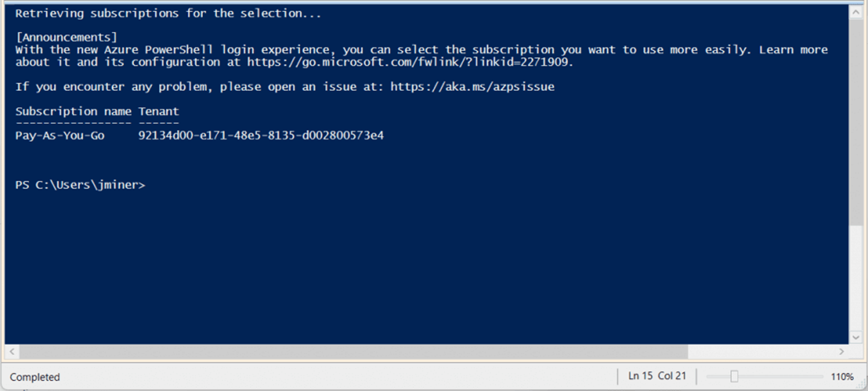The image size is (868, 391).
Task: Click the horizontal scrollbar right arrow
Action: (842, 351)
